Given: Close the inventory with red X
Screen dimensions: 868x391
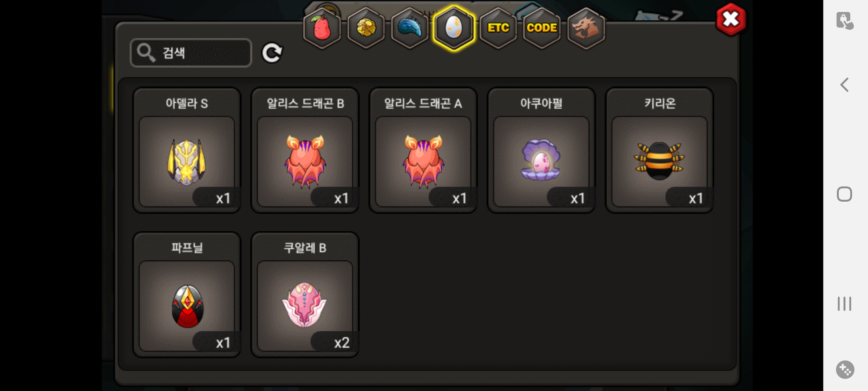Looking at the screenshot, I should click(x=731, y=19).
